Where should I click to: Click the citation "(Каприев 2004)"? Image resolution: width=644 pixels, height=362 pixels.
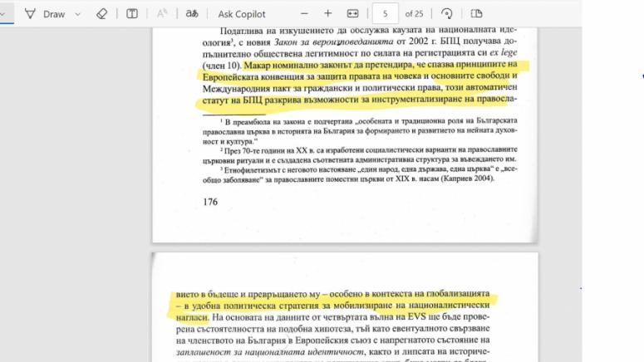[467, 179]
